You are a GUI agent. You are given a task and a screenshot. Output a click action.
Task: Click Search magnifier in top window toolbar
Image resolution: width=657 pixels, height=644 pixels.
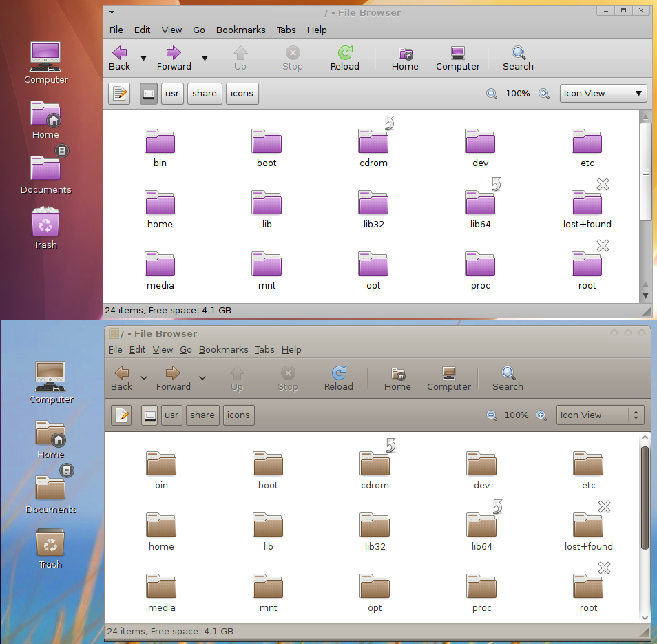pyautogui.click(x=519, y=53)
